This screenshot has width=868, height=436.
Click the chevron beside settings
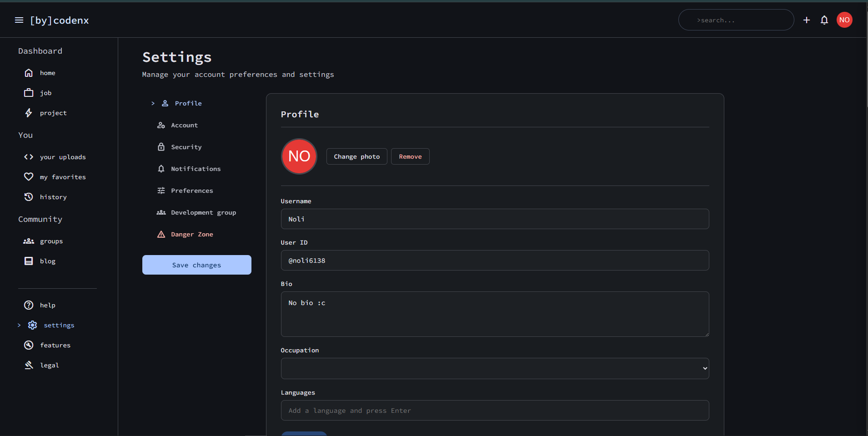coord(18,325)
